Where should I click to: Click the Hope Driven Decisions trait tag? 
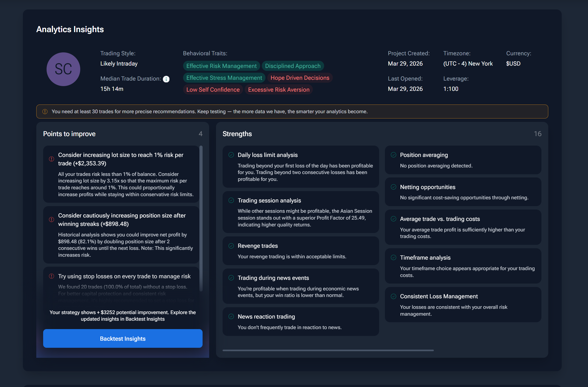click(x=300, y=78)
